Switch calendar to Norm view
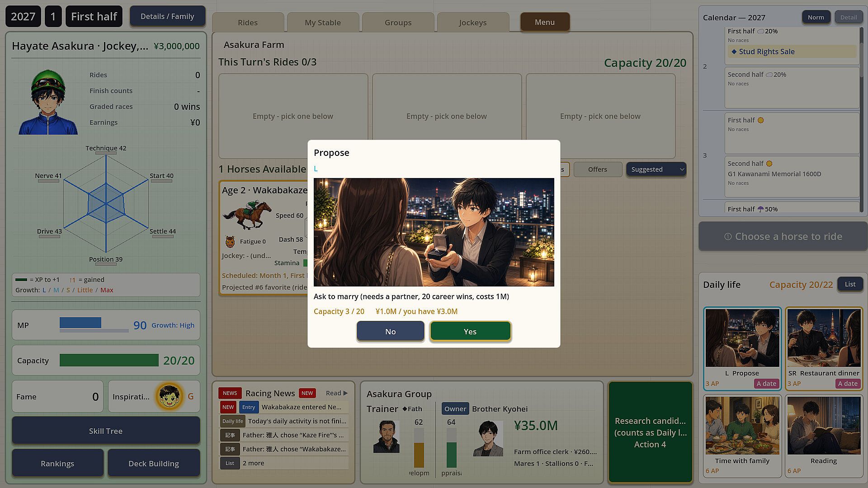Image resolution: width=868 pixels, height=488 pixels. [816, 17]
